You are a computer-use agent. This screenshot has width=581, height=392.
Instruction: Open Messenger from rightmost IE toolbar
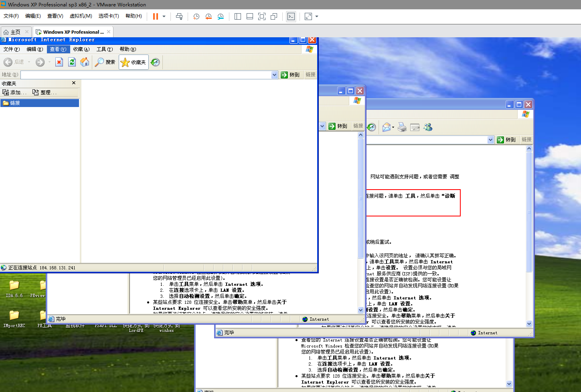pos(428,127)
